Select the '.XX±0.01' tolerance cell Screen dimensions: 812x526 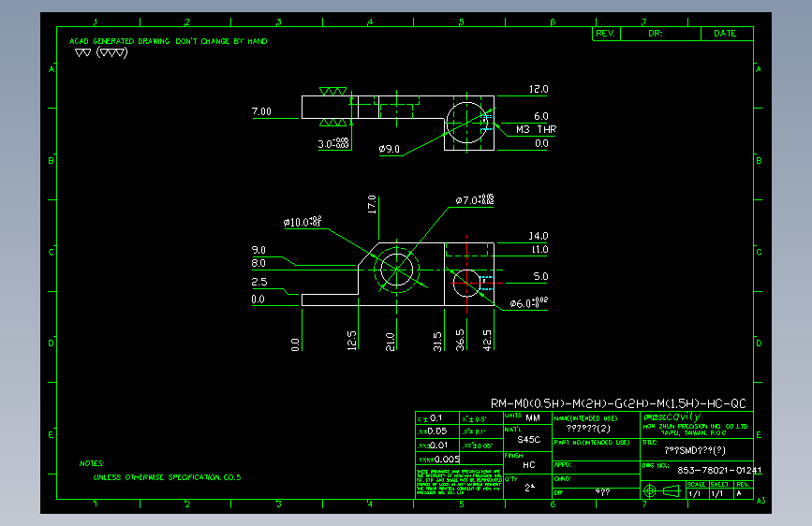click(x=437, y=445)
